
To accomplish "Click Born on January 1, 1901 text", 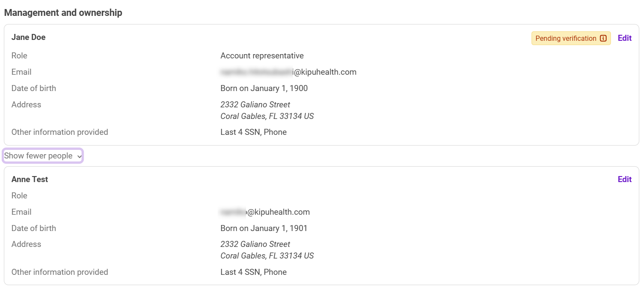I will [264, 228].
